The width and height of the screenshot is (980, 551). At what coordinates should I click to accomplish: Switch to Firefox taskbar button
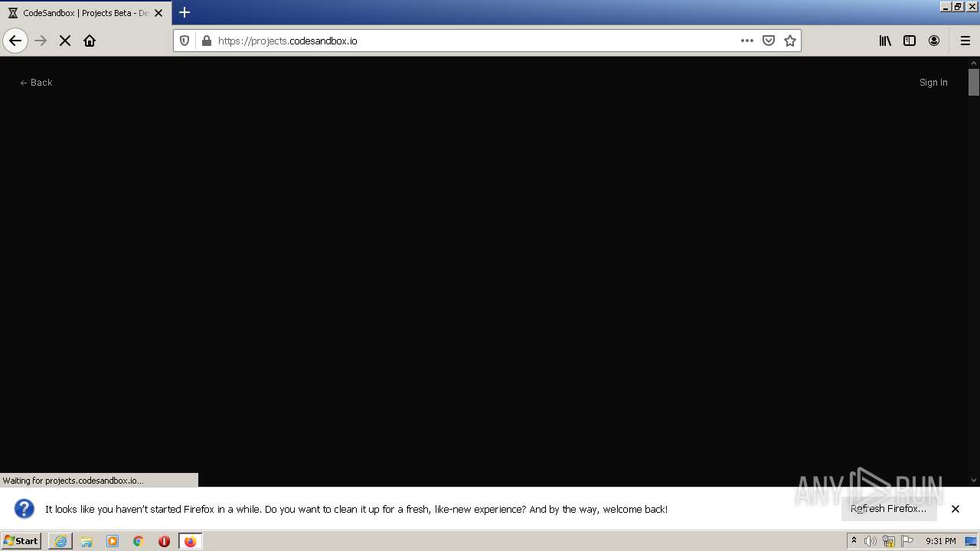pyautogui.click(x=190, y=541)
